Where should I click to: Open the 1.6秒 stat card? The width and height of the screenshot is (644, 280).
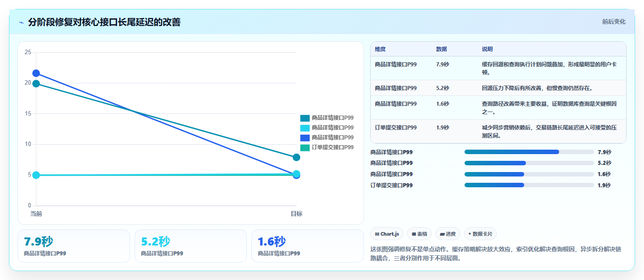tap(307, 246)
